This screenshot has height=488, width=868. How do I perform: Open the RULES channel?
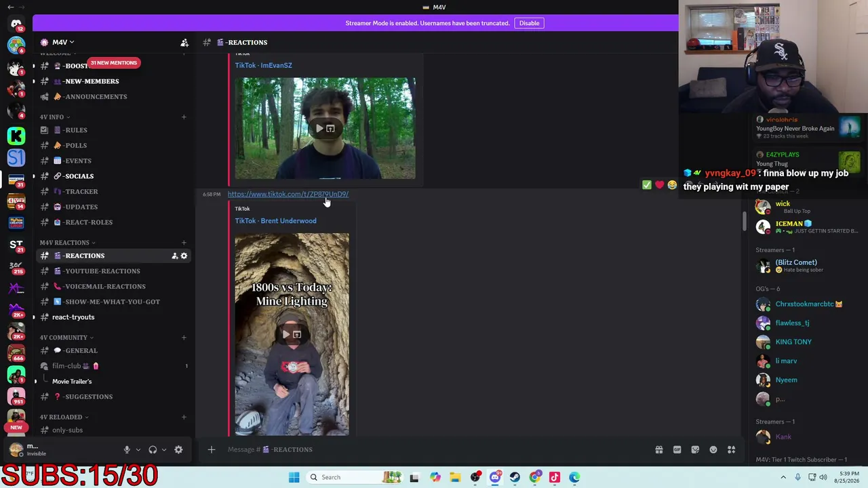[x=113, y=130]
